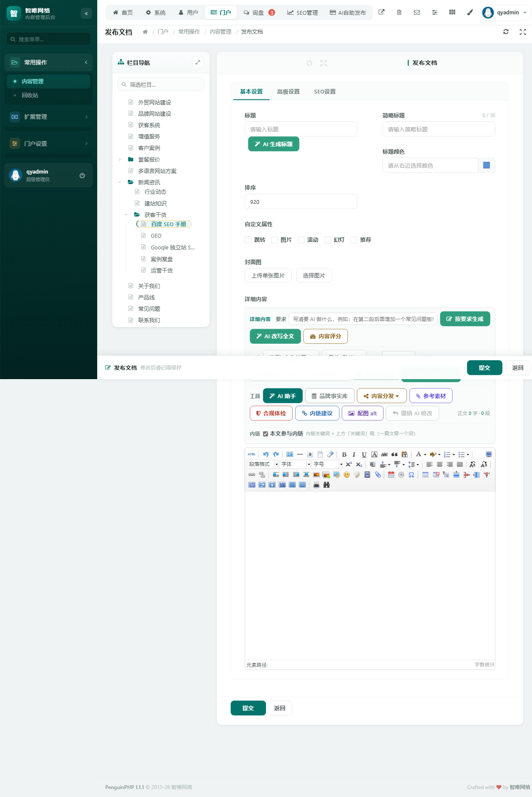Insert hyperlink with the chain icon
532x797 pixels.
coord(252,475)
